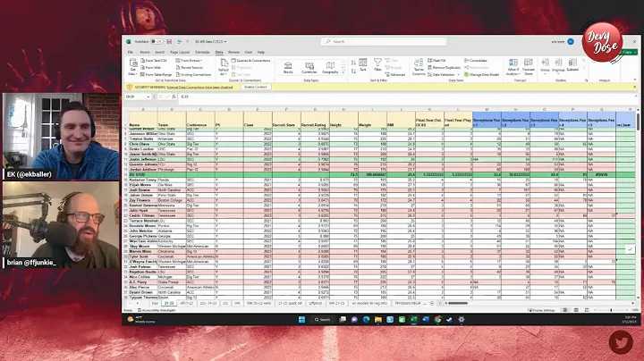Switch to the Review tab

tap(233, 52)
